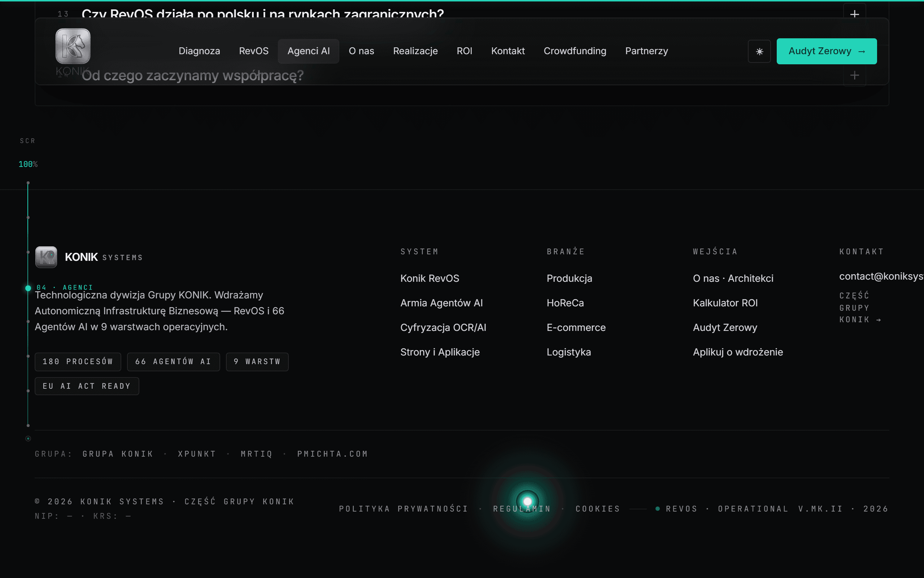The width and height of the screenshot is (924, 578).
Task: Select the Agenci AI navigation tab
Action: [309, 51]
